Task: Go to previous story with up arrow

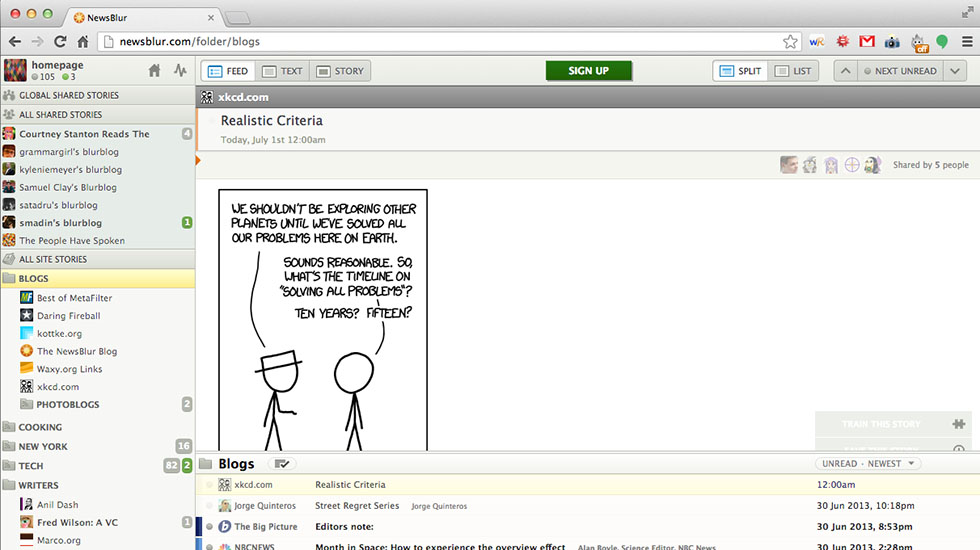Action: coord(846,71)
